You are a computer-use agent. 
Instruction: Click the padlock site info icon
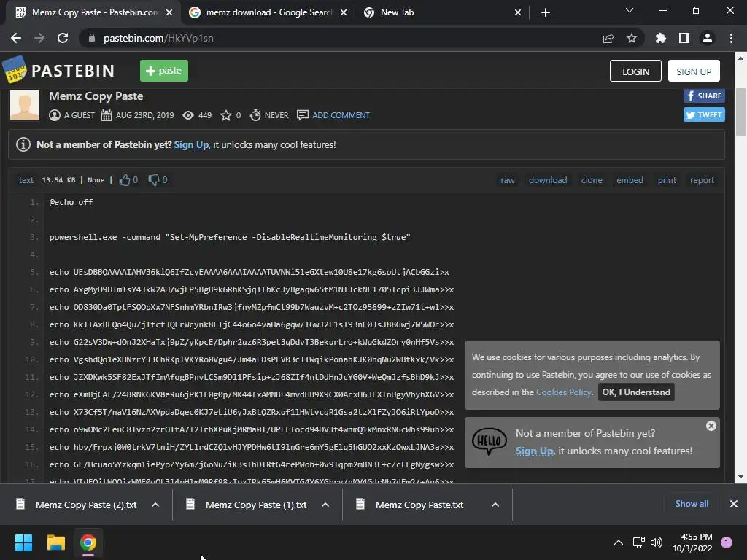click(x=92, y=38)
